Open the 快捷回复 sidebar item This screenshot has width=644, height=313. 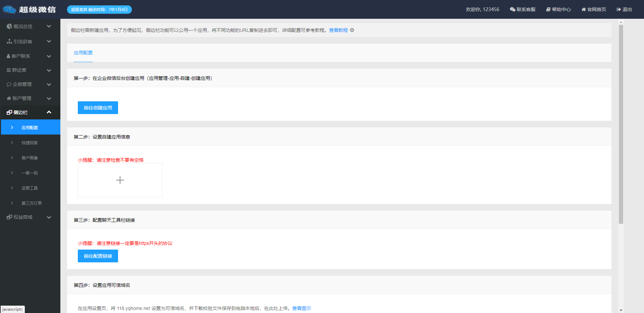31,143
